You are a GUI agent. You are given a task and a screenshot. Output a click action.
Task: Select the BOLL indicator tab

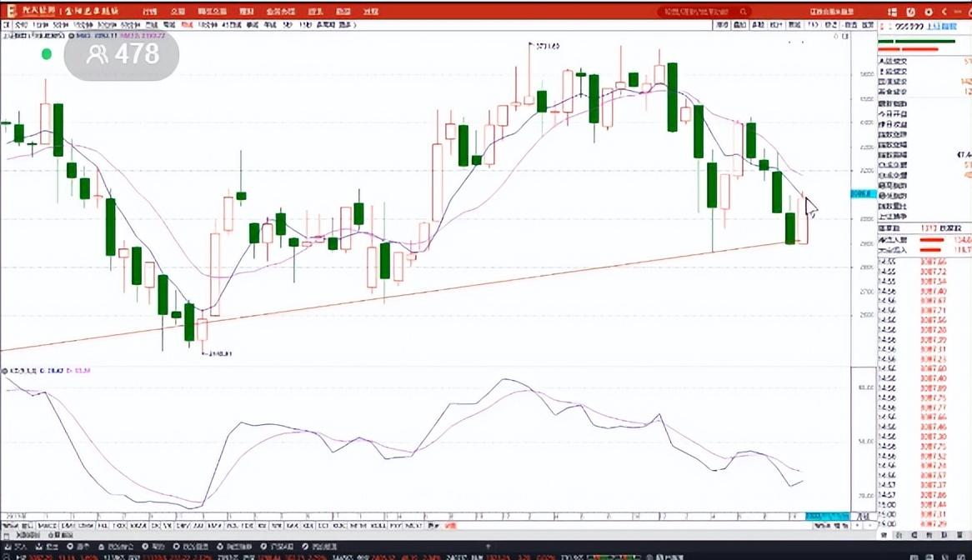click(x=378, y=526)
